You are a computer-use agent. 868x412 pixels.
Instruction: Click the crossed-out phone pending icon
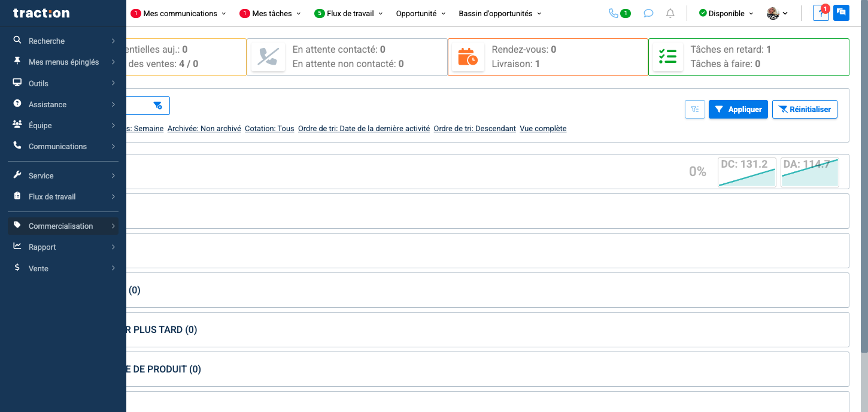[268, 57]
